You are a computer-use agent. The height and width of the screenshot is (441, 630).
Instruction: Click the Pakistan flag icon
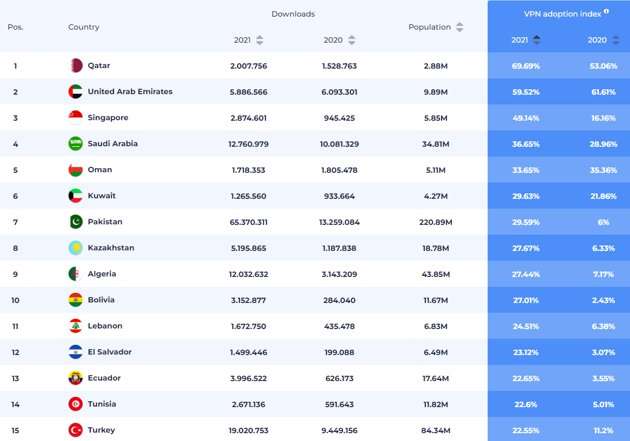(x=75, y=222)
